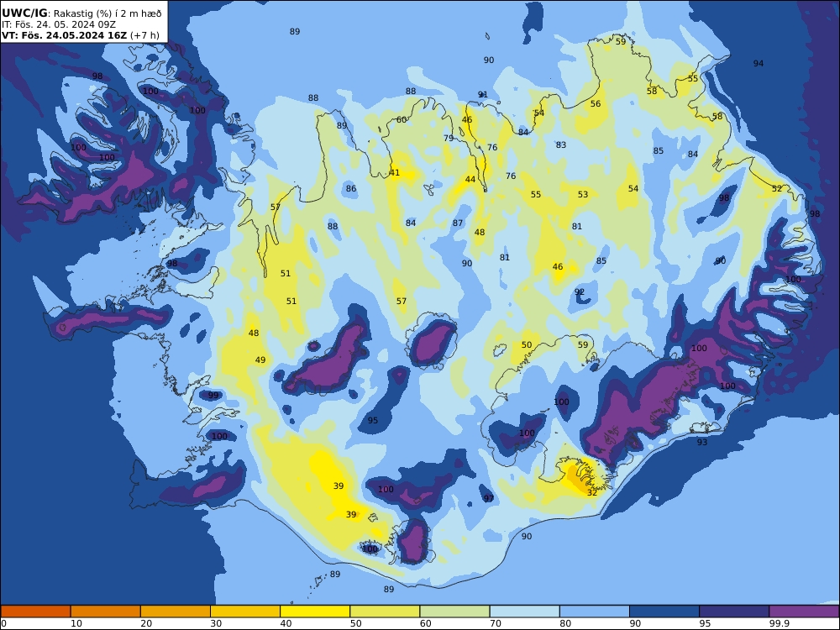
Task: Click the legend tick label '70'
Action: [x=496, y=623]
